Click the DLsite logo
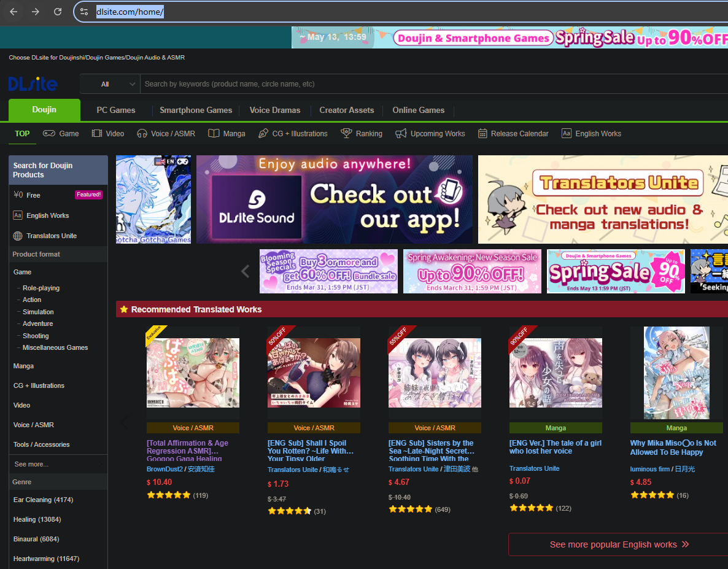 (33, 84)
